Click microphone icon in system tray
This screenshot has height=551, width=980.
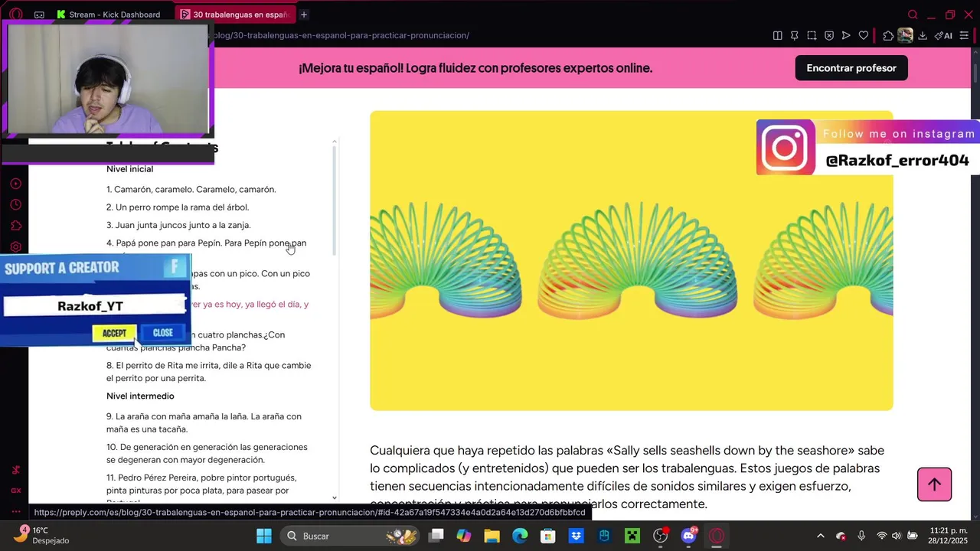(x=861, y=536)
